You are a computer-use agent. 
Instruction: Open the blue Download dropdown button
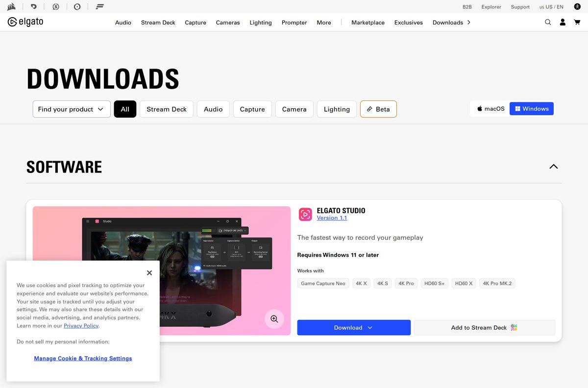click(x=354, y=328)
